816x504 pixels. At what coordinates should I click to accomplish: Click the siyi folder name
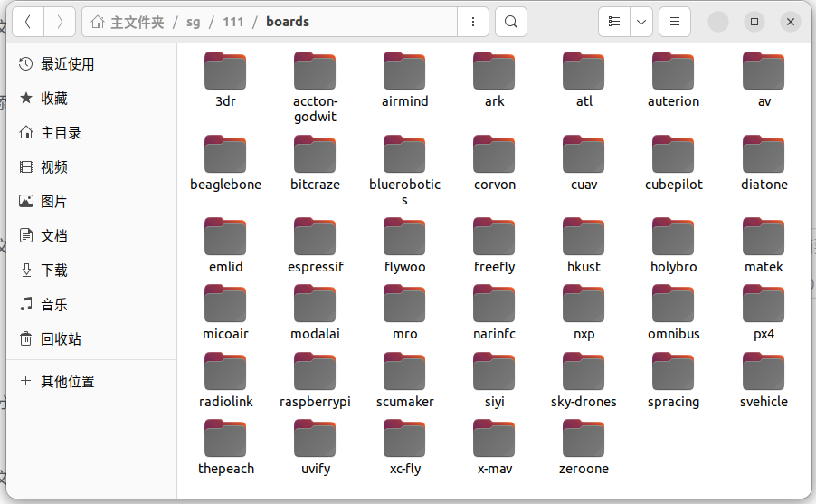tap(494, 402)
